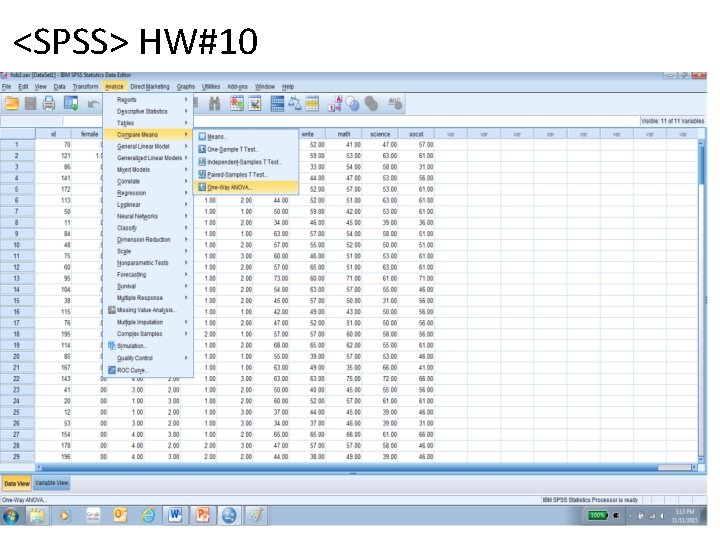Click the Print toolbar icon
Screen dimensions: 720x540
tap(49, 104)
